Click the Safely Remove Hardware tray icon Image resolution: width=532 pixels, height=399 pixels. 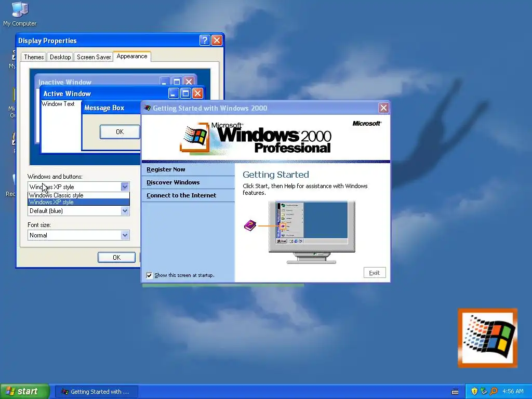tap(484, 391)
